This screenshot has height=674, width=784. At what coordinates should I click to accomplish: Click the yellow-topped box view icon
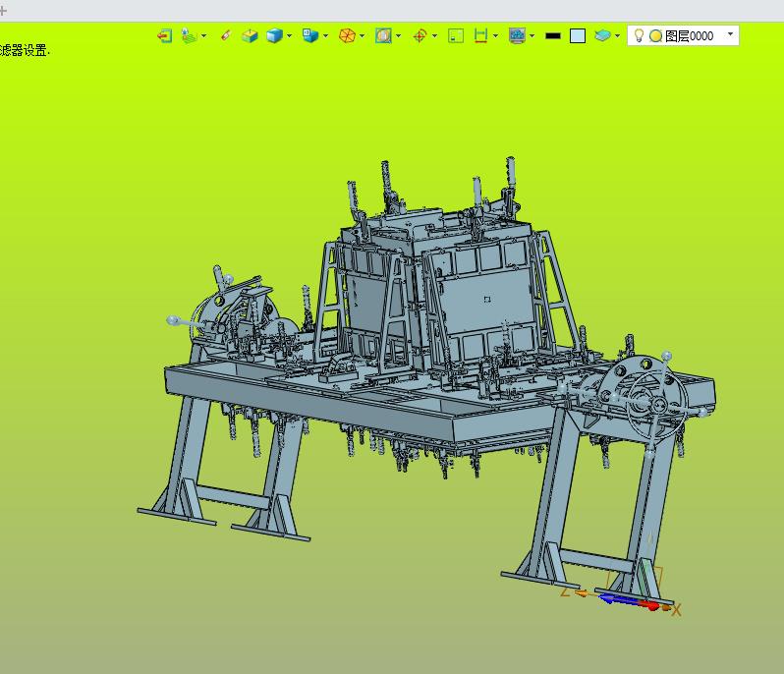click(x=250, y=35)
